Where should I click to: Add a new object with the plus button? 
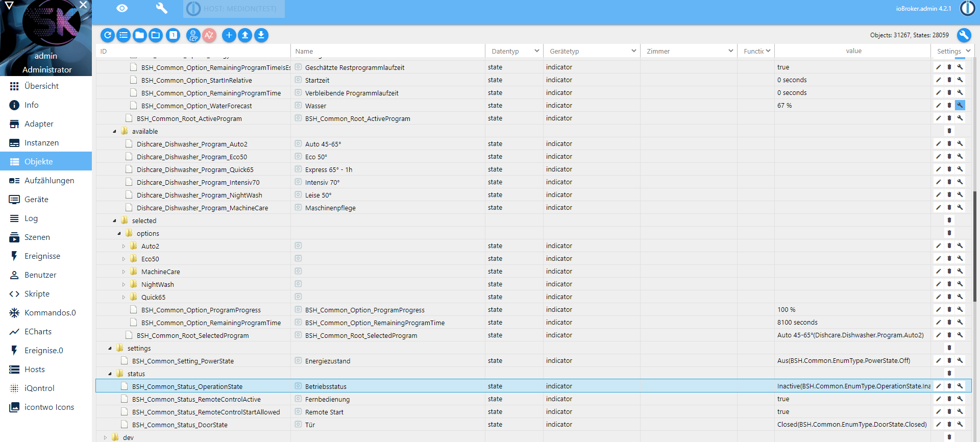229,35
